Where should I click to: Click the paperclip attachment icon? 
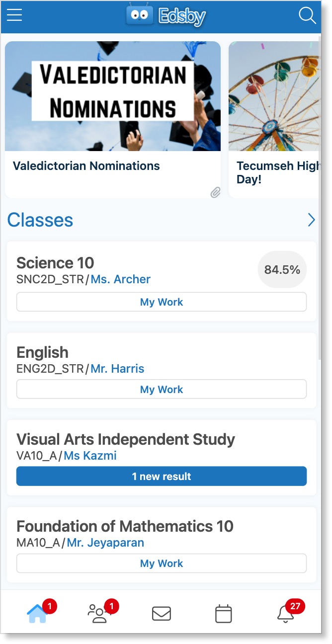click(215, 192)
